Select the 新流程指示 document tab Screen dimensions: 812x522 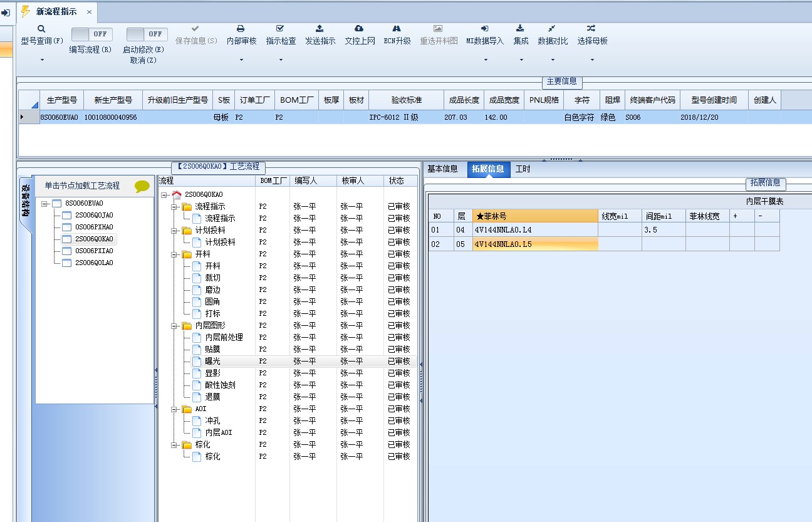click(x=56, y=11)
